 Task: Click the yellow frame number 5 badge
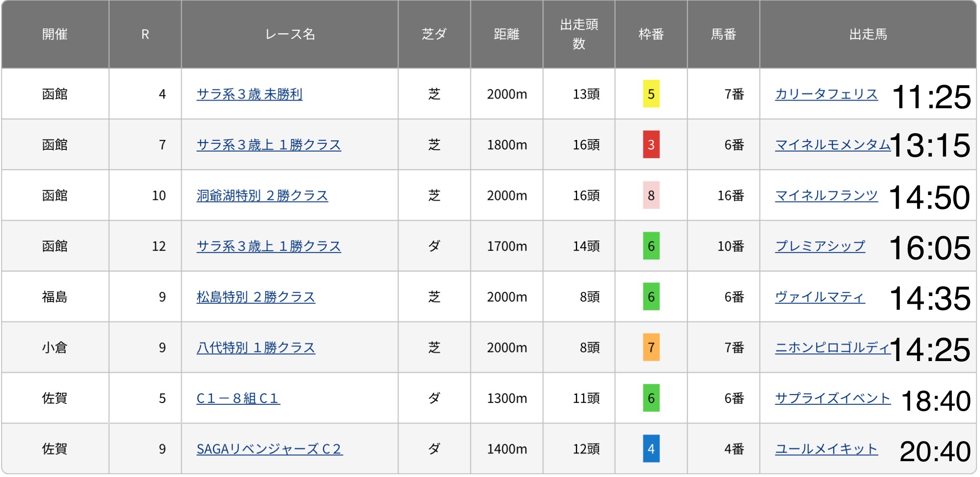651,94
